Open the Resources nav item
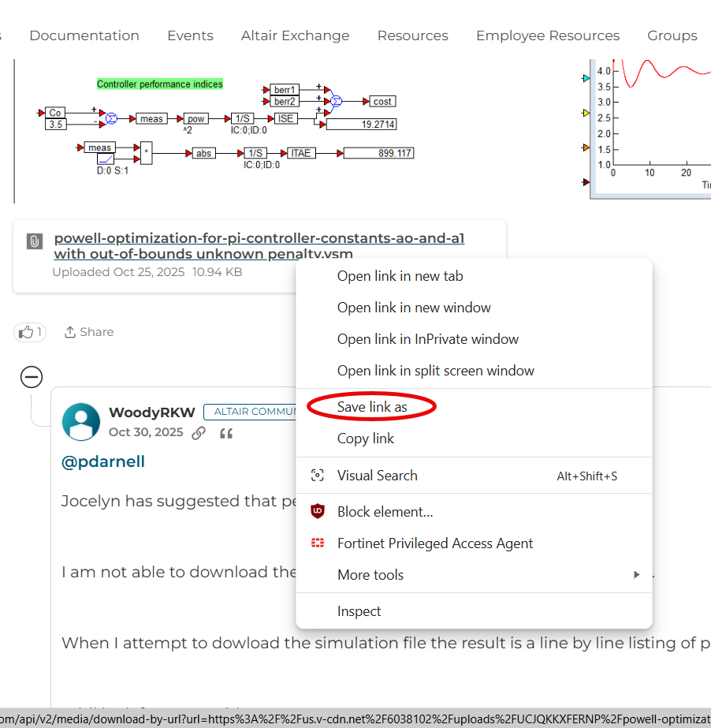 (x=412, y=35)
